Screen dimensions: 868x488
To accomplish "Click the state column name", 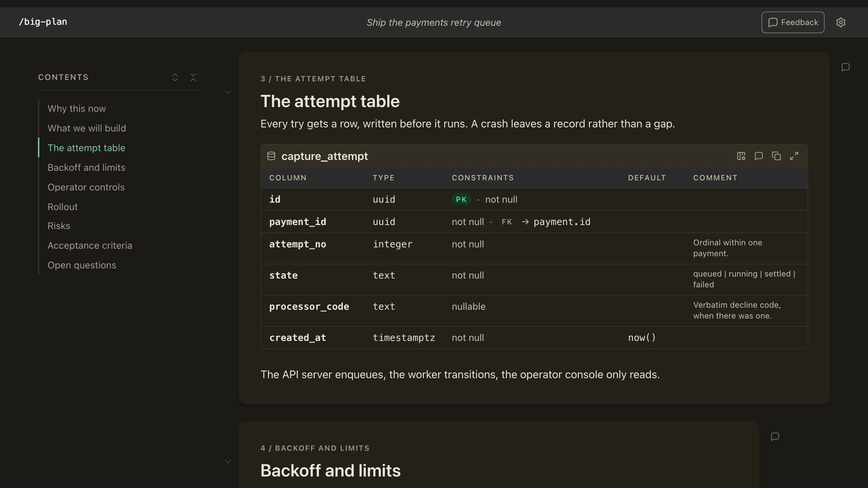I will point(283,275).
